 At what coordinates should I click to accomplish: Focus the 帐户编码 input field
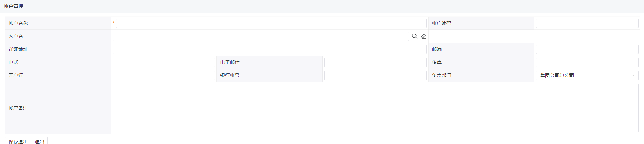tap(587, 23)
